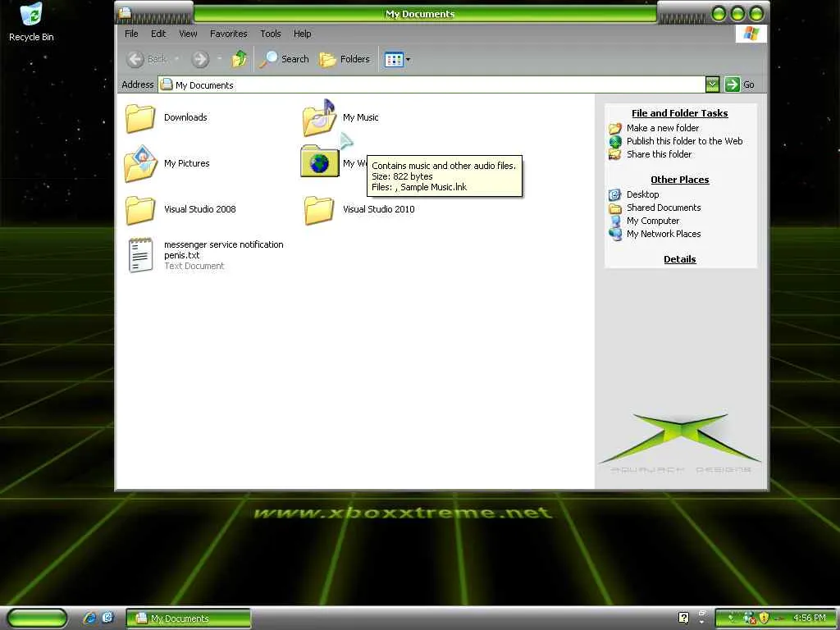This screenshot has height=630, width=840.
Task: Go up one folder level
Action: 239,59
